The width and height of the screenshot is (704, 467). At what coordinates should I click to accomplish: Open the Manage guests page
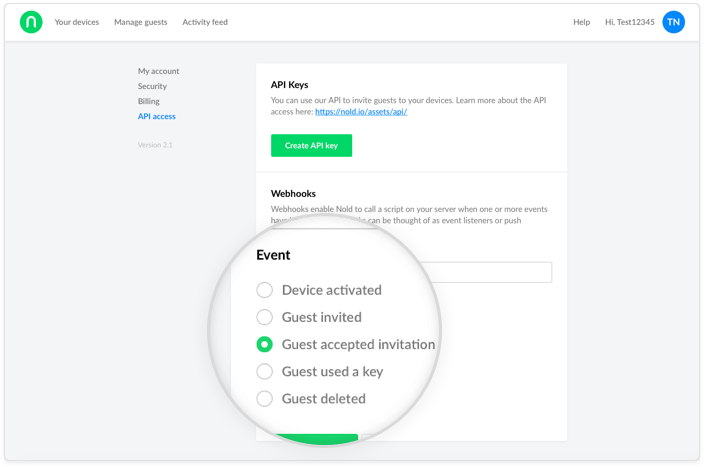141,22
